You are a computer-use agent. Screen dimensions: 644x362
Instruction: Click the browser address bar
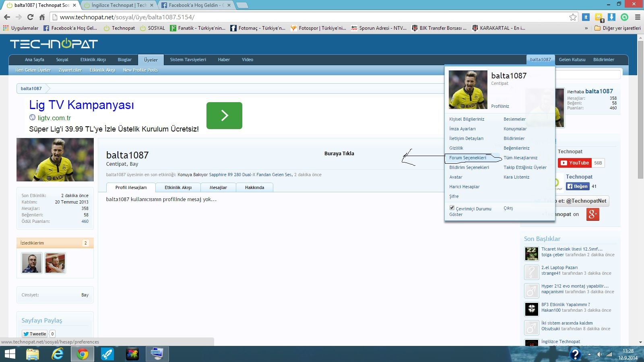pyautogui.click(x=314, y=17)
